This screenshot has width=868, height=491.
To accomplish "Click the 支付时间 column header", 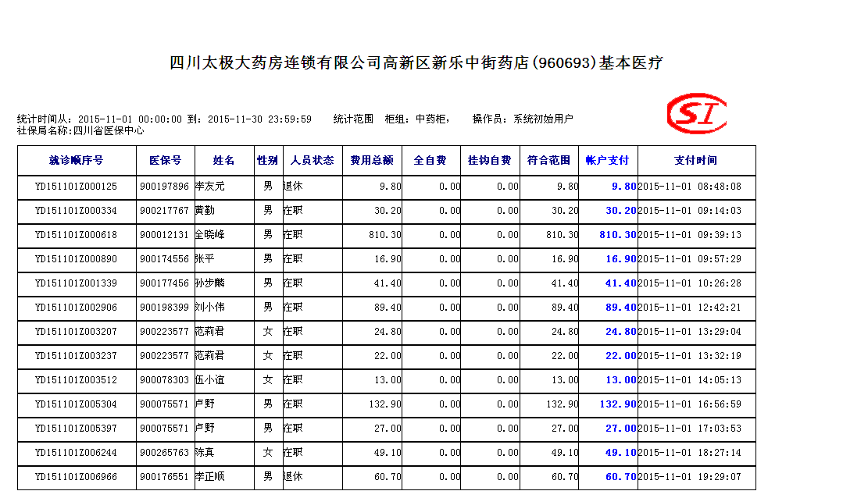I will click(x=696, y=160).
